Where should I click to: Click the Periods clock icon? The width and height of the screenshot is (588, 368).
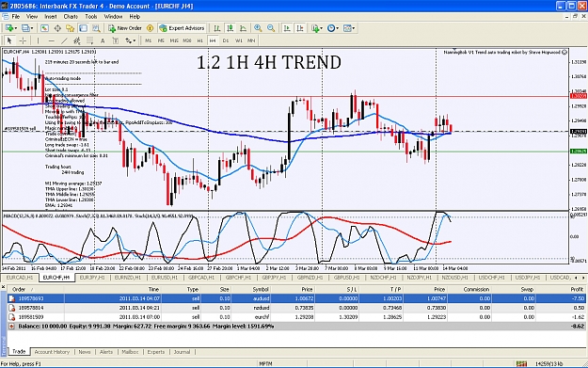click(331, 28)
